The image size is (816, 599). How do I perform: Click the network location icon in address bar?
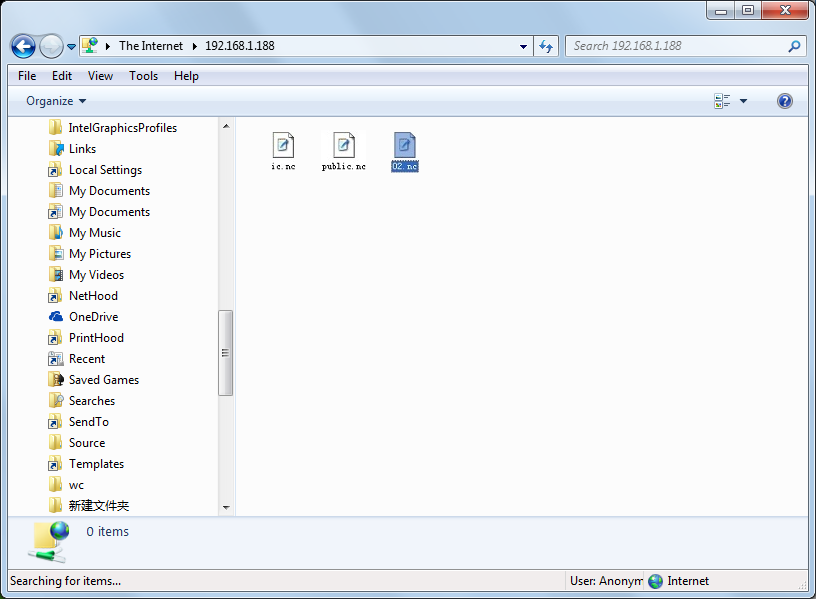pyautogui.click(x=90, y=45)
